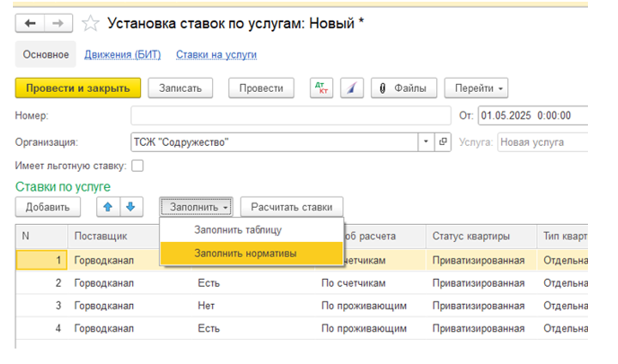Sort by the Поставщик column header
Screen dimensions: 618x364
[x=113, y=236]
